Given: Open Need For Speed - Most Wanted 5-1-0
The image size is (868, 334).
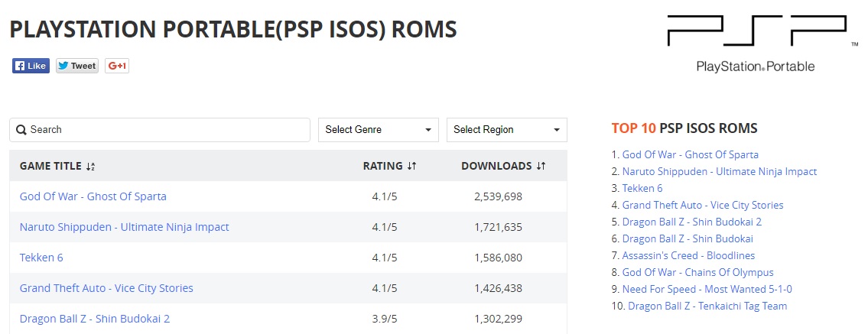Looking at the screenshot, I should (707, 289).
